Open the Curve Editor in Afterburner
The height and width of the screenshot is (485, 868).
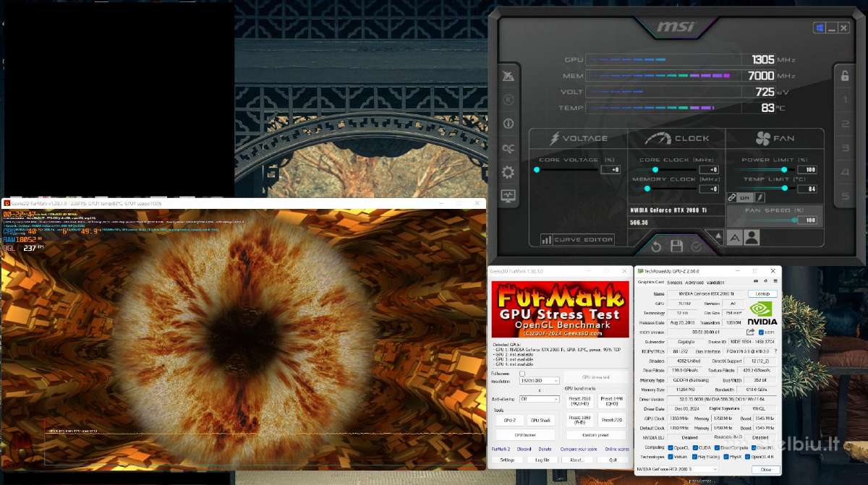[578, 239]
